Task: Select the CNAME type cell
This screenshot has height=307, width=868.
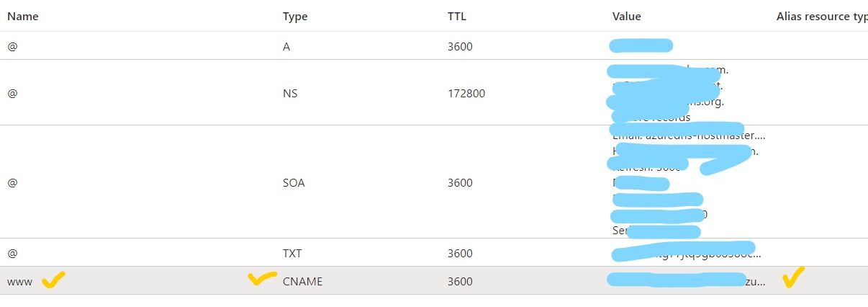Action: 302,282
